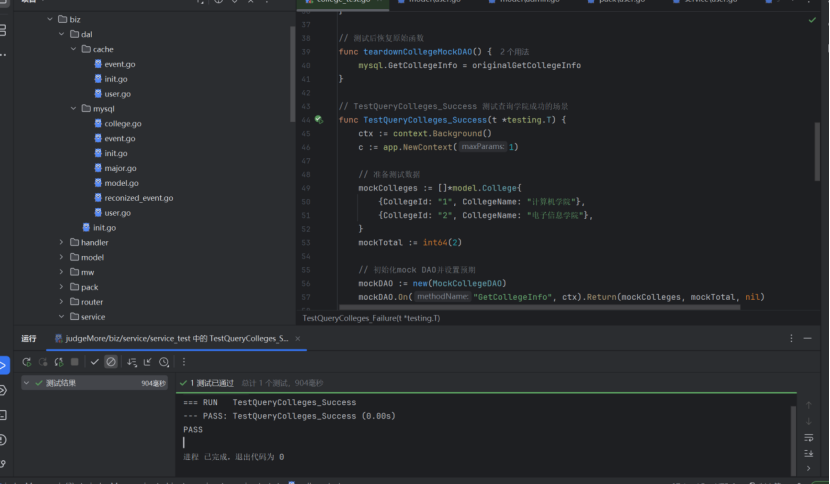The height and width of the screenshot is (484, 830).
Task: Collapse the cache folder
Action: click(73, 49)
